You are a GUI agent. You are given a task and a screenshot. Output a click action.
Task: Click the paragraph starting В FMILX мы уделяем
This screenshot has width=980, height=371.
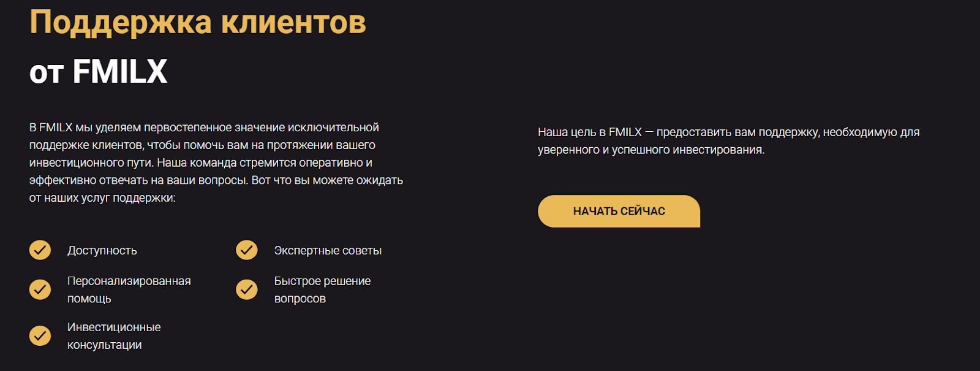pos(216,163)
